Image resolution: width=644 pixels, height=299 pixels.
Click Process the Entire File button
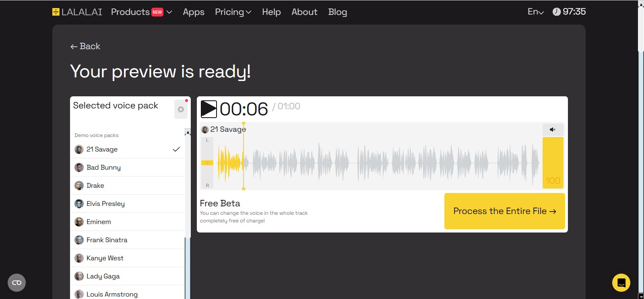coord(505,211)
